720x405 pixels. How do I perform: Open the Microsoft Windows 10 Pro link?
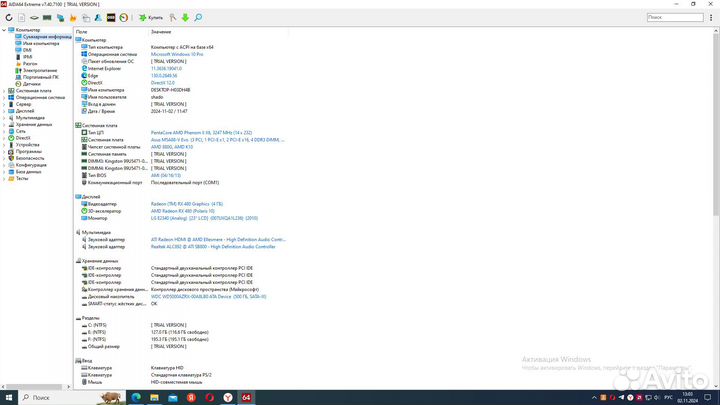tap(176, 54)
